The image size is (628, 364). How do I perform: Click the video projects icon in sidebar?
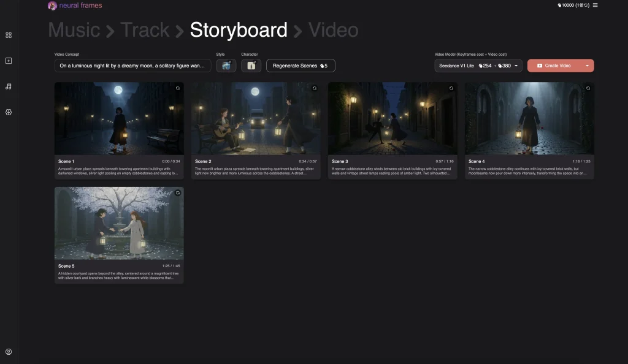(9, 61)
